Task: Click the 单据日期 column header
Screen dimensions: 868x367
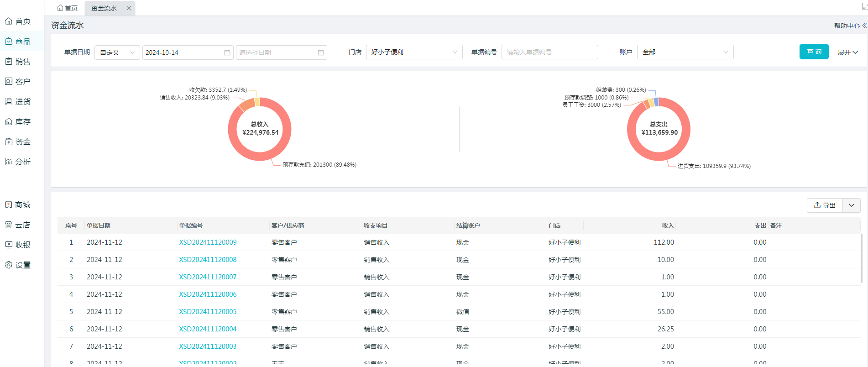Action: [x=99, y=225]
